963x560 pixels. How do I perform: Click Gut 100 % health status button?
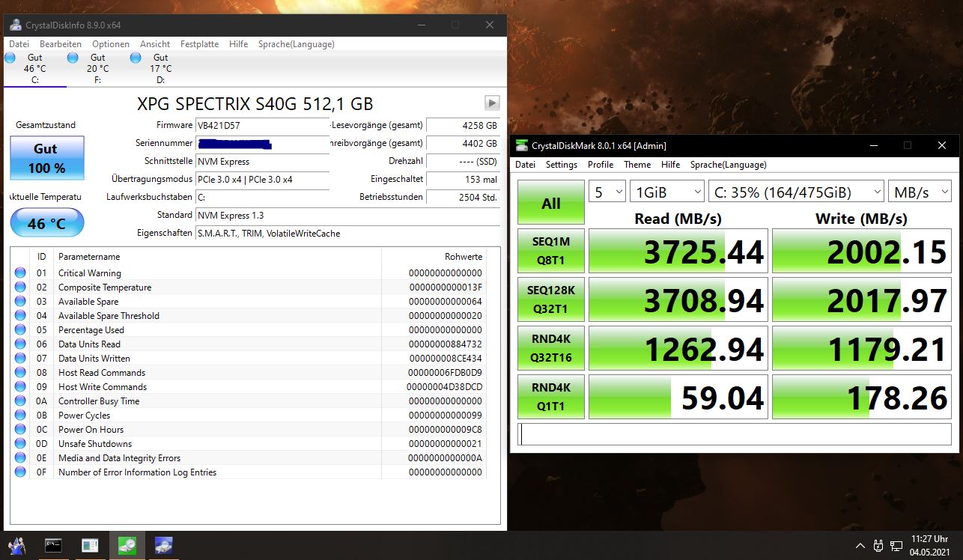point(47,158)
